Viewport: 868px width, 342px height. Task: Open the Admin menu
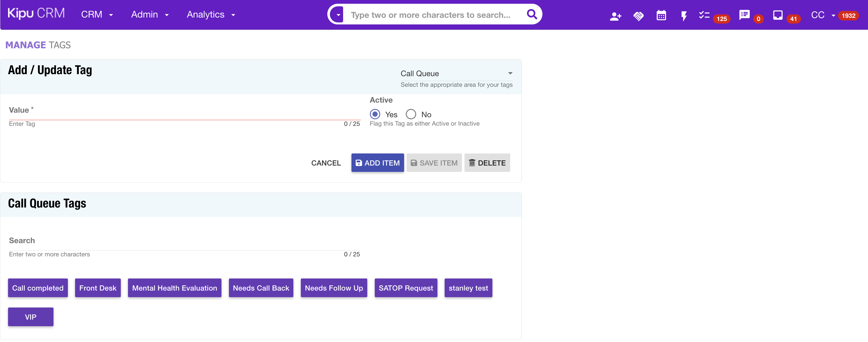[x=150, y=14]
